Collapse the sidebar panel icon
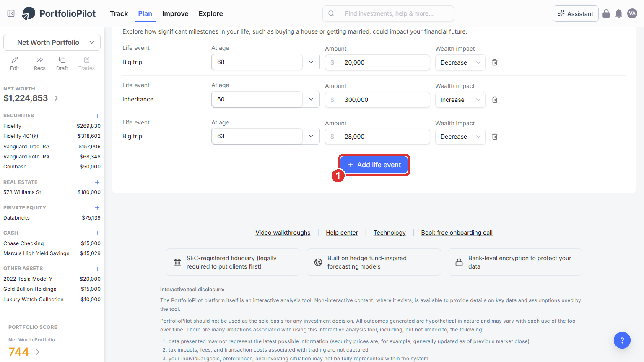Viewport: 644px width, 362px height. (x=11, y=13)
